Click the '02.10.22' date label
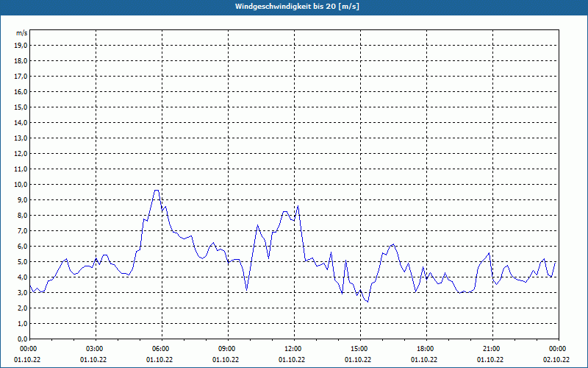The height and width of the screenshot is (368, 588). pyautogui.click(x=556, y=360)
